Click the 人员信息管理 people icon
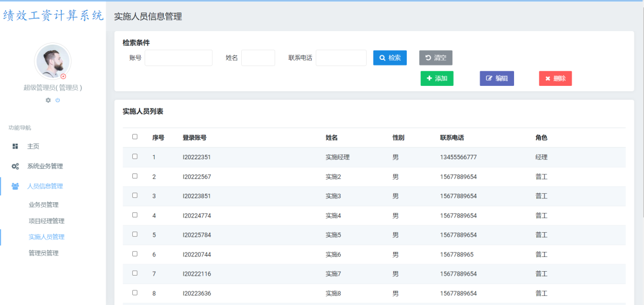This screenshot has height=305, width=644. [15, 186]
